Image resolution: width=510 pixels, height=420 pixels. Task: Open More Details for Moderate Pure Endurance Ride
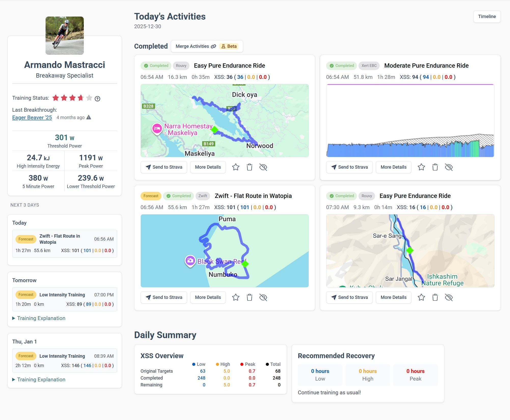tap(393, 167)
